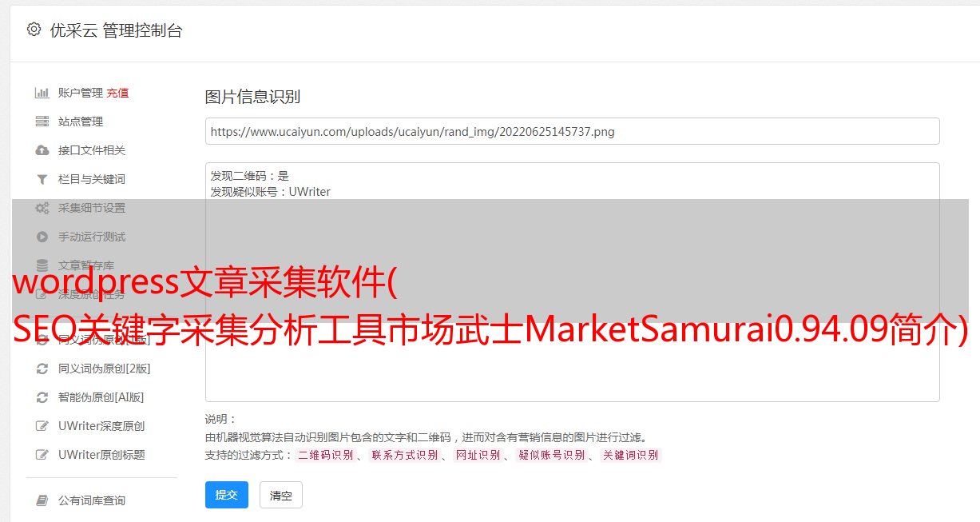Click the cloud upload icon for 接口文件相关
Viewport: 980px width, 522px height.
[x=42, y=150]
